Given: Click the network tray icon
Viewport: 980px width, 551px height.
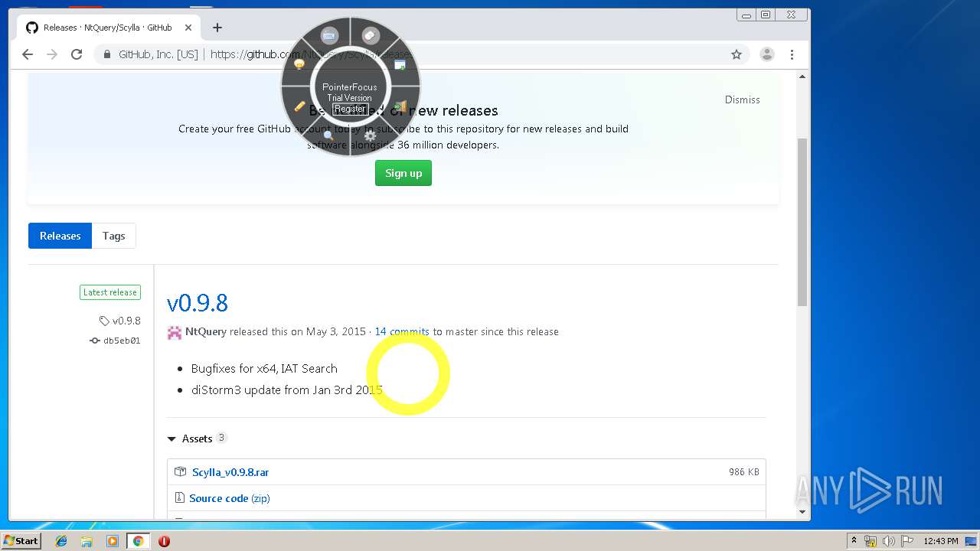Looking at the screenshot, I should (x=871, y=541).
